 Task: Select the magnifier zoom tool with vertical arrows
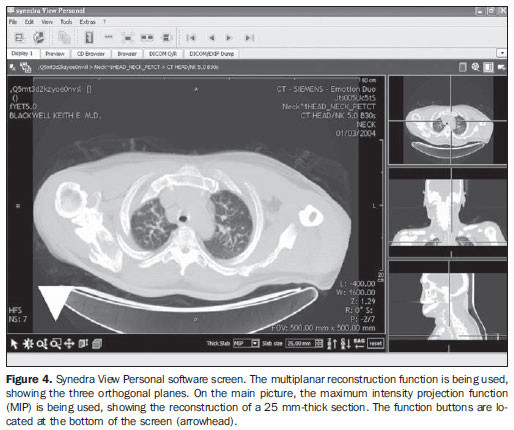[x=42, y=344]
